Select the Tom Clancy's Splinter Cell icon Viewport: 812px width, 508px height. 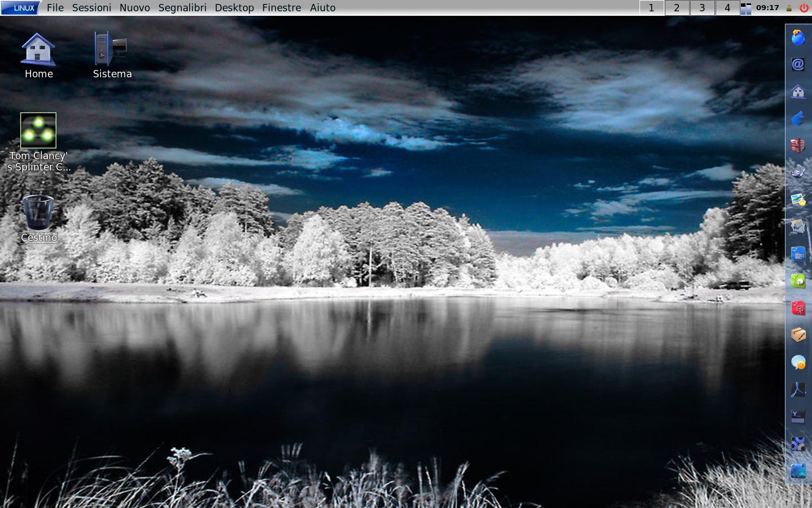click(38, 143)
